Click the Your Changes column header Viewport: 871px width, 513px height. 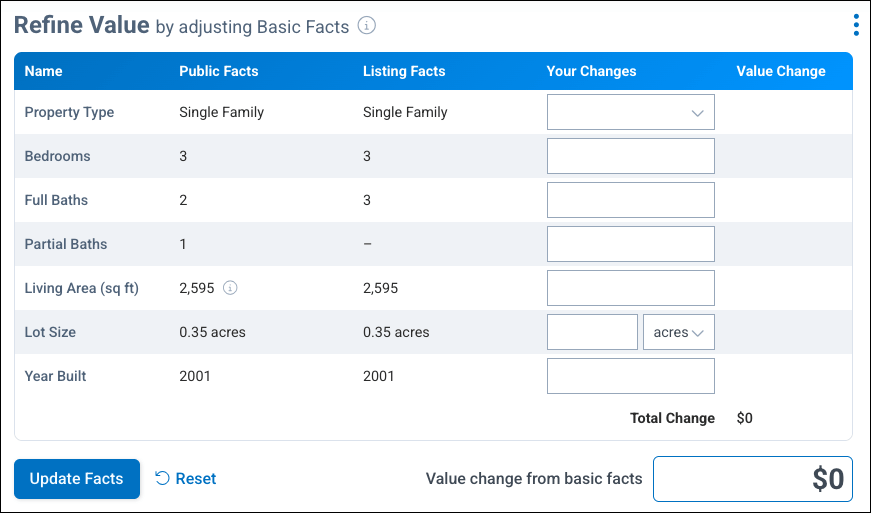point(591,71)
